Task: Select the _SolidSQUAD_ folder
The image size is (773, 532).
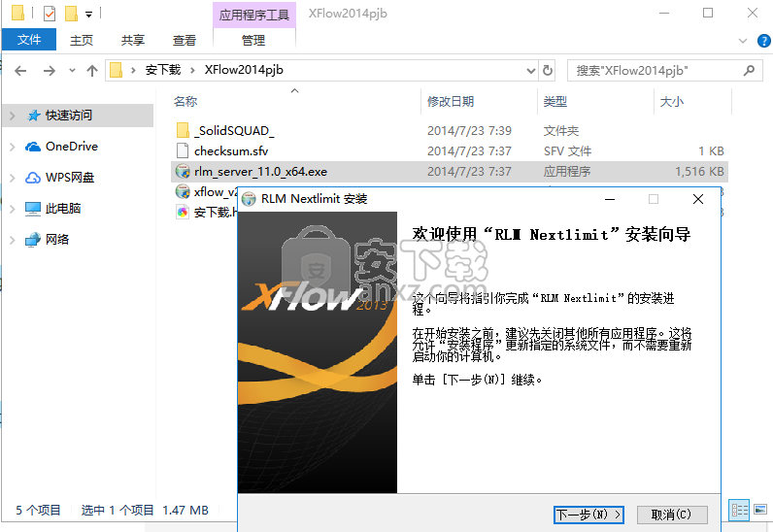Action: 234,131
